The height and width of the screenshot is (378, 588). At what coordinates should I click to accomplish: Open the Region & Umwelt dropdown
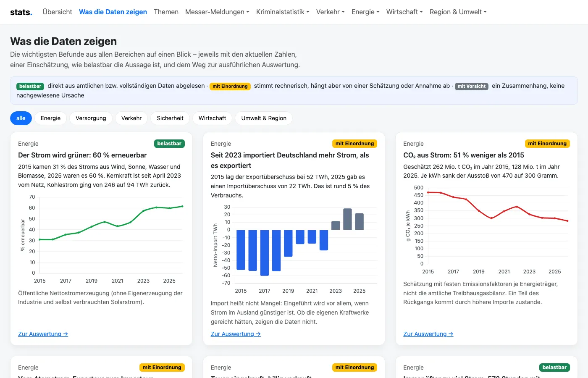click(x=458, y=12)
